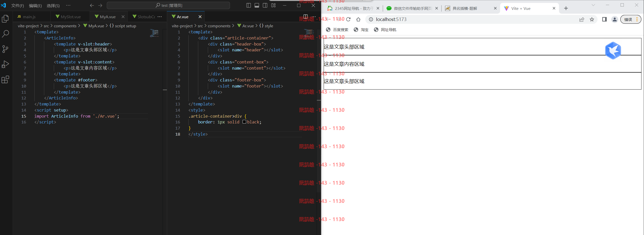The height and width of the screenshot is (235, 644).
Task: Share this page from the address bar
Action: [x=582, y=19]
